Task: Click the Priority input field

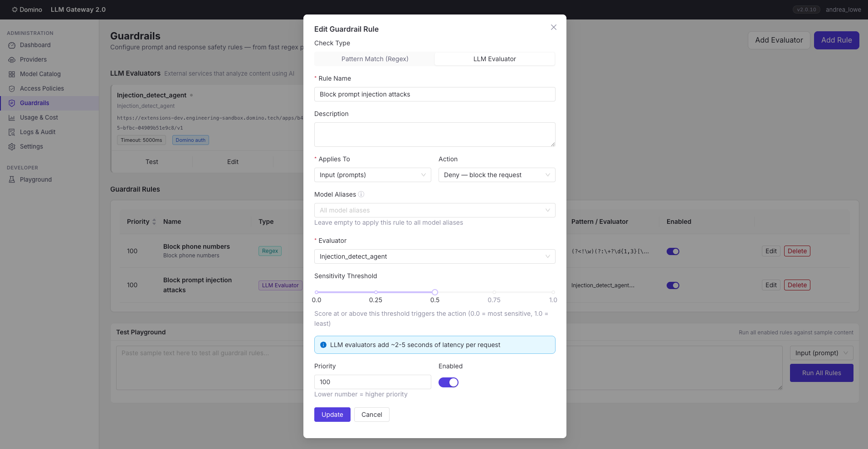Action: pyautogui.click(x=372, y=382)
